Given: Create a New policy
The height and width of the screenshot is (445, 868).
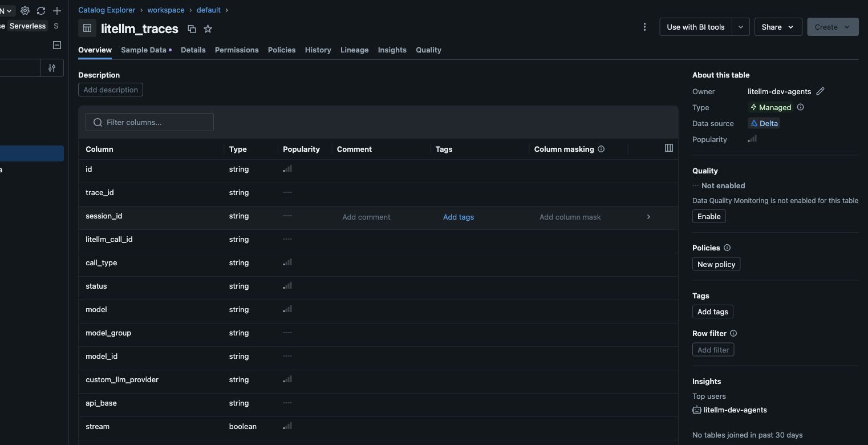Looking at the screenshot, I should click(716, 264).
